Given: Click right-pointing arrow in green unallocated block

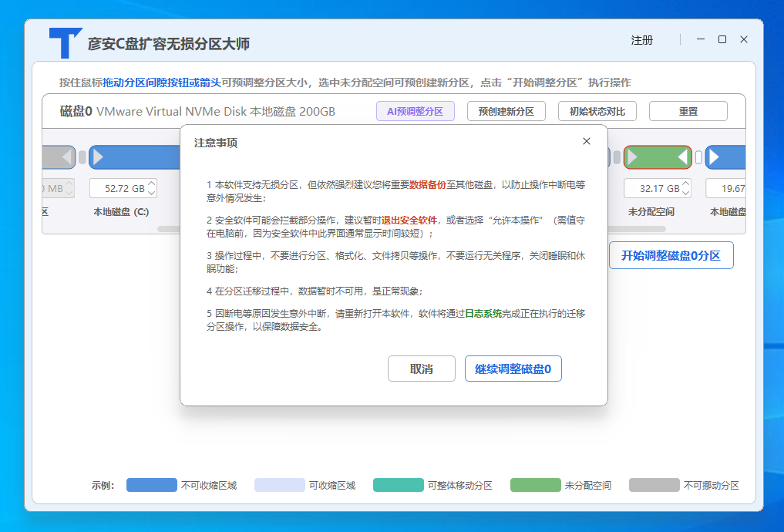Looking at the screenshot, I should pyautogui.click(x=632, y=157).
